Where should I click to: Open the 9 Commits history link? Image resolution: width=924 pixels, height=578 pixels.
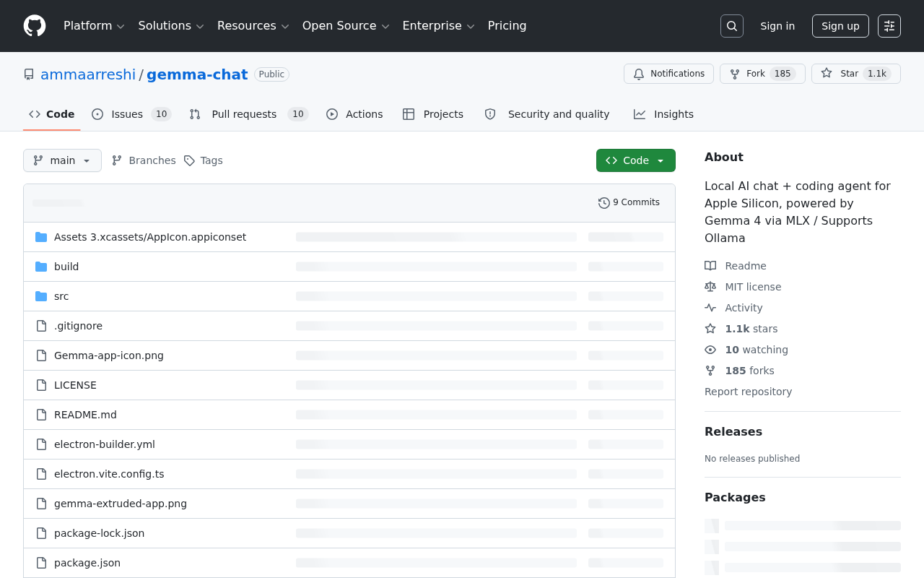[629, 203]
